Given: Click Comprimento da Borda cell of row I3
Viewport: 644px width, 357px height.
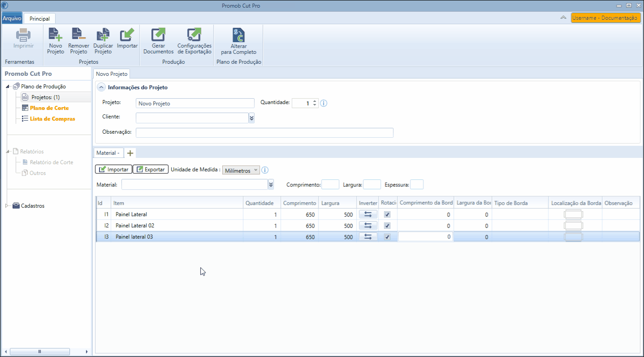Looking at the screenshot, I should pos(425,237).
